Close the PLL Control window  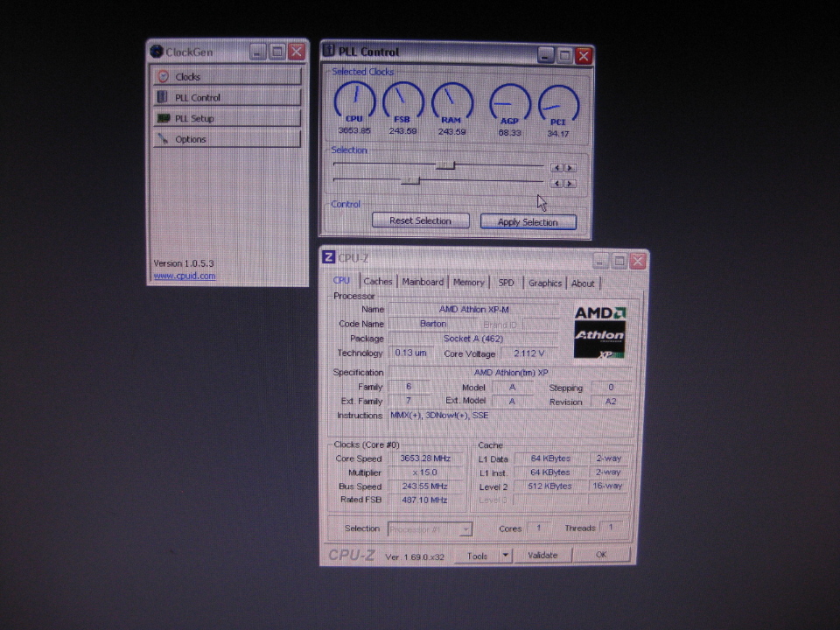[x=584, y=55]
